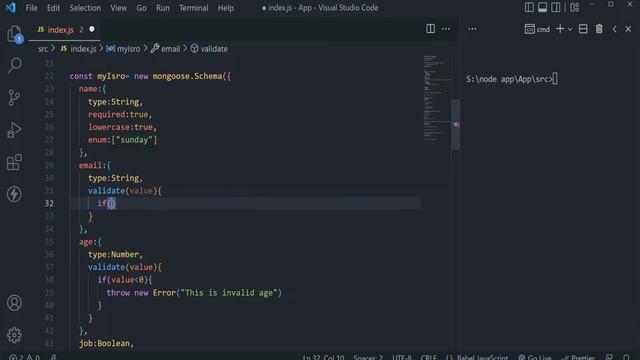Image resolution: width=640 pixels, height=360 pixels.
Task: Open the Search view
Action: pyautogui.click(x=15, y=65)
